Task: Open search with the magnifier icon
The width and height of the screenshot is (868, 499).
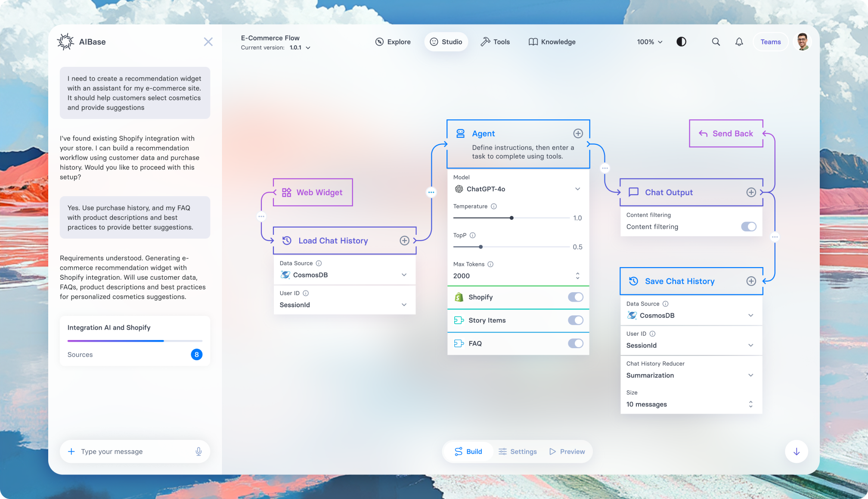Action: pos(716,42)
